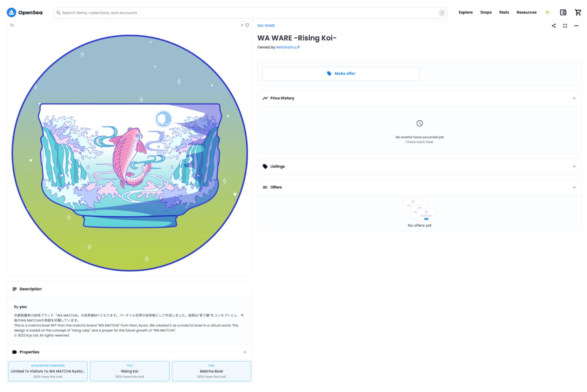Open the Resources menu
Viewport: 587px width, 392px height.
tap(526, 12)
